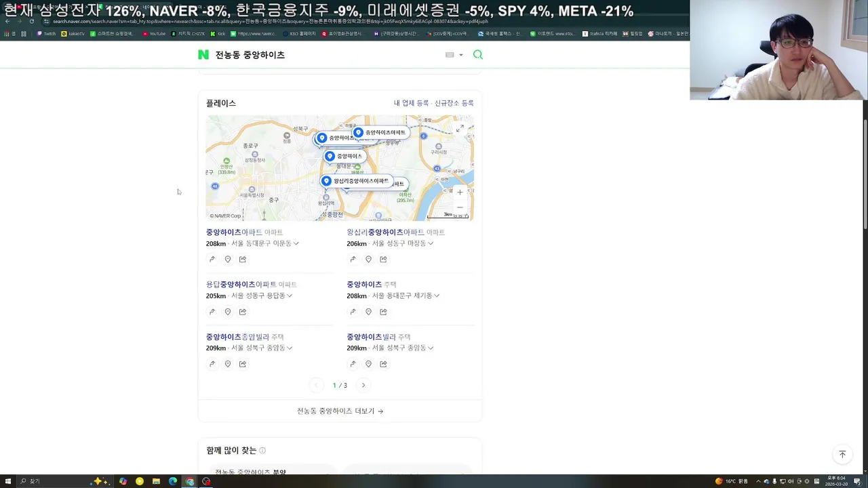Save 중앙하이츠종암빌라 place pin
This screenshot has width=868, height=488.
[228, 364]
